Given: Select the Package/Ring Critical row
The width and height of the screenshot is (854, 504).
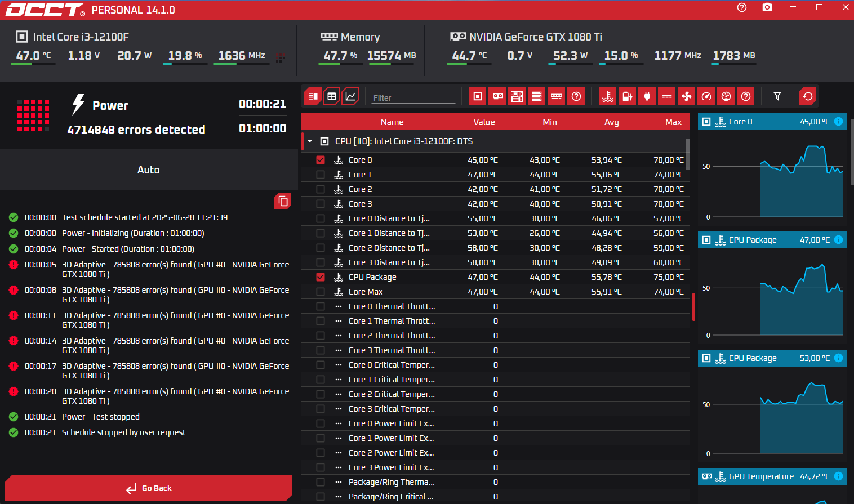Looking at the screenshot, I should (x=495, y=497).
